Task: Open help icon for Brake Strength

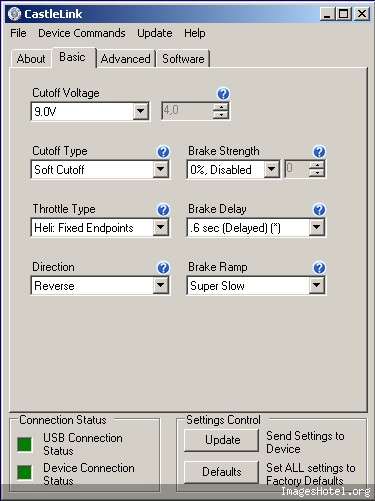Action: (x=319, y=152)
